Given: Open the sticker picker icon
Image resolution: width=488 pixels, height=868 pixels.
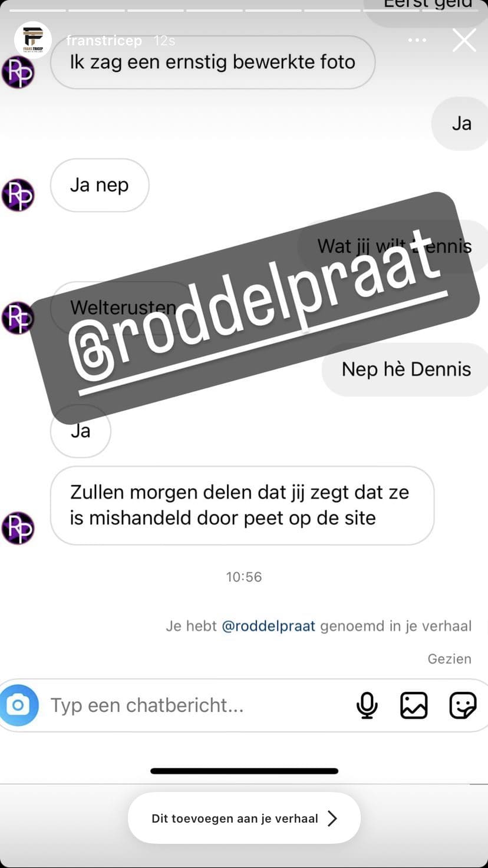Looking at the screenshot, I should 463,705.
